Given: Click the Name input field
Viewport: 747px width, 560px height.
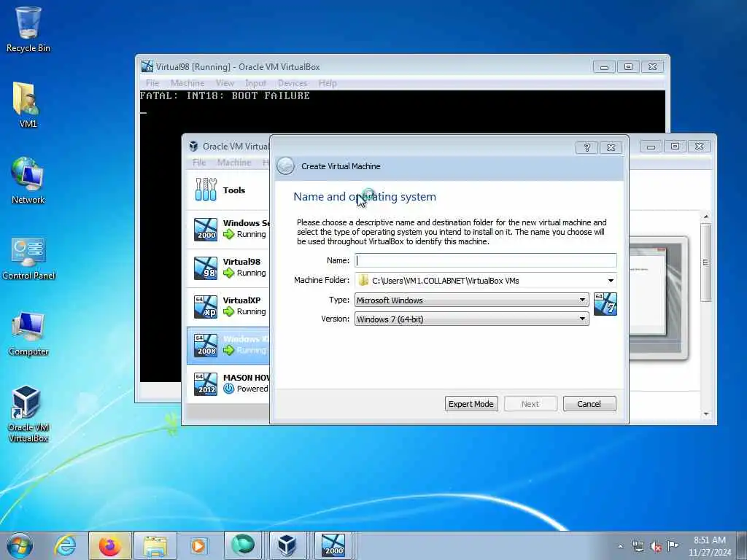Looking at the screenshot, I should tap(486, 260).
